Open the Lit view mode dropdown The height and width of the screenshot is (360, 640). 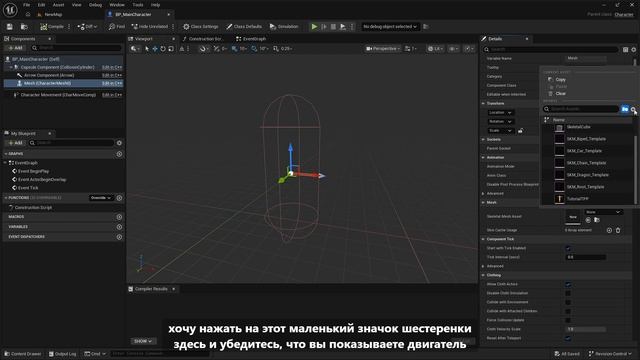coord(435,49)
